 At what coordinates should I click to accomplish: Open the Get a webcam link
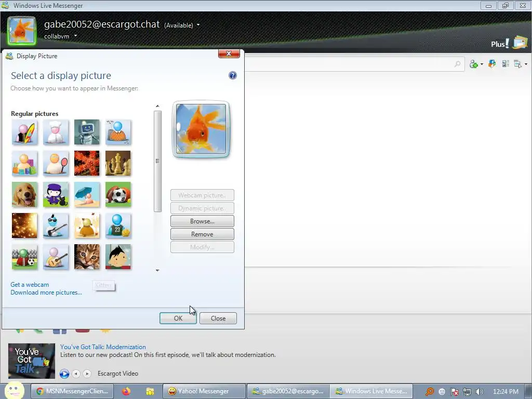tap(30, 285)
